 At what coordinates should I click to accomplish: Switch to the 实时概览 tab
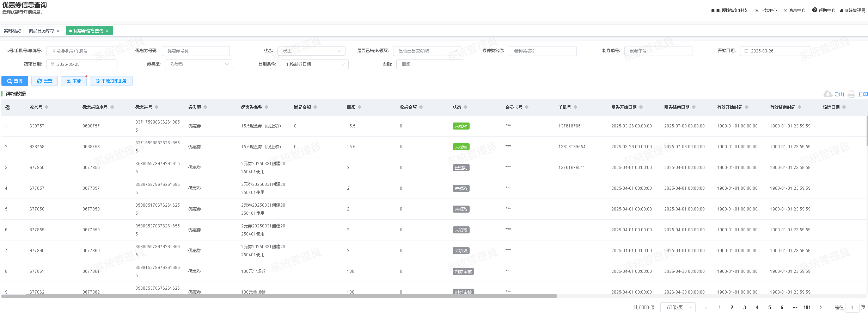tap(12, 31)
